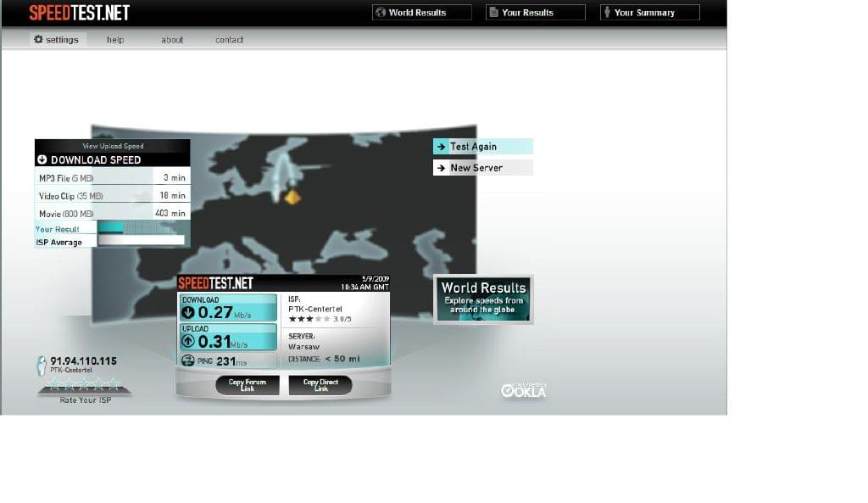
Task: Click the user figure icon beside the IP address
Action: click(42, 366)
